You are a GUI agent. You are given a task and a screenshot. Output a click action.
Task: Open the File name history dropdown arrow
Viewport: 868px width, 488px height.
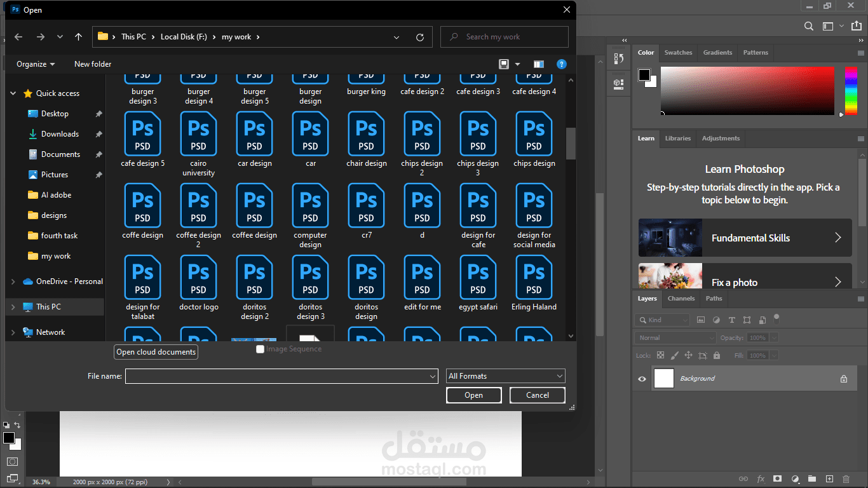[433, 376]
